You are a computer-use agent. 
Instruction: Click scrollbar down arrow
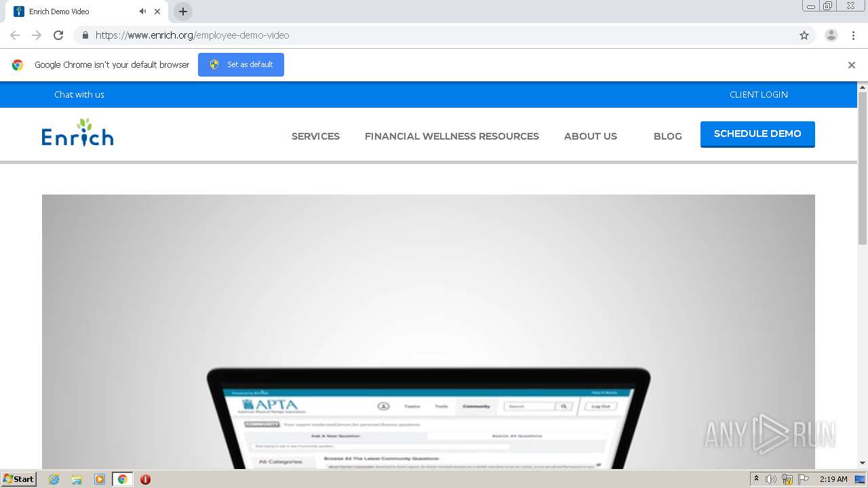[863, 463]
